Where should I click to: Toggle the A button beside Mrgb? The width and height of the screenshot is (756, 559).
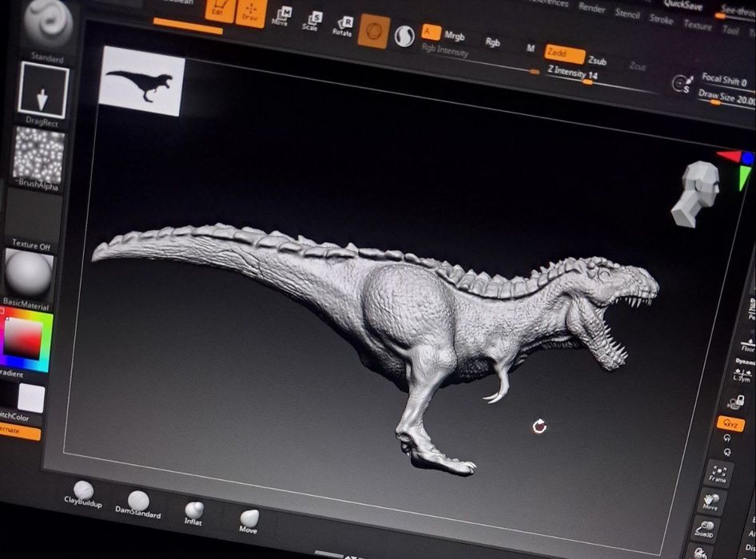pos(431,32)
